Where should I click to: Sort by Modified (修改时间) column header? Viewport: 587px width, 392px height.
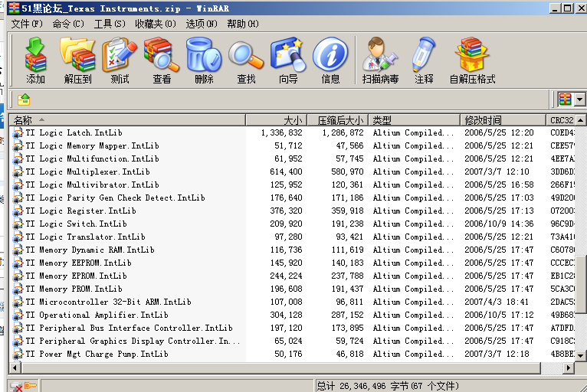(503, 120)
